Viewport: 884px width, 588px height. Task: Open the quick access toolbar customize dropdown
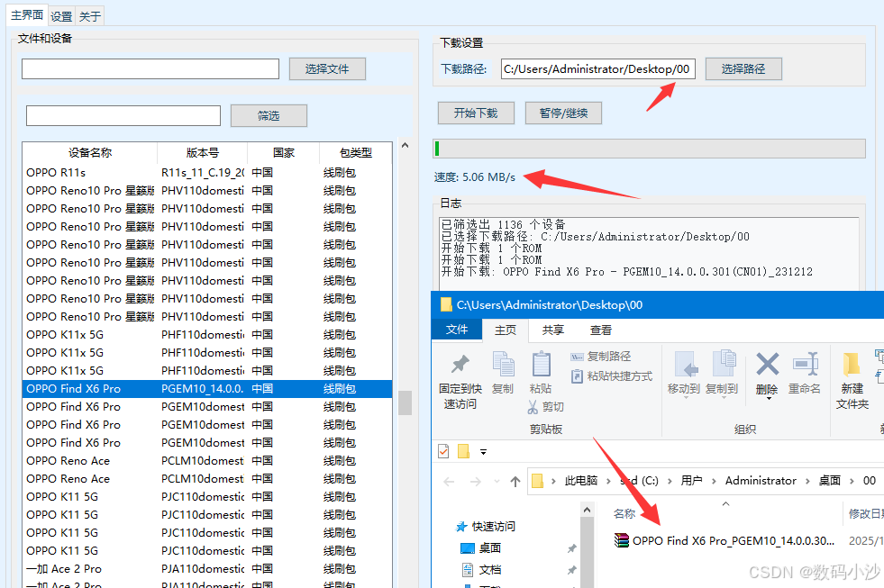tap(483, 452)
